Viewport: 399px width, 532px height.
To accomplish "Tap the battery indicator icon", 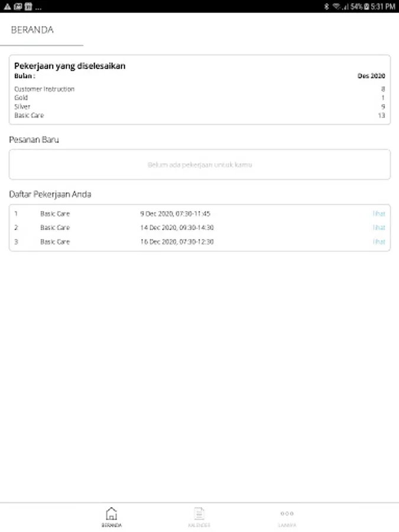I will pyautogui.click(x=367, y=7).
